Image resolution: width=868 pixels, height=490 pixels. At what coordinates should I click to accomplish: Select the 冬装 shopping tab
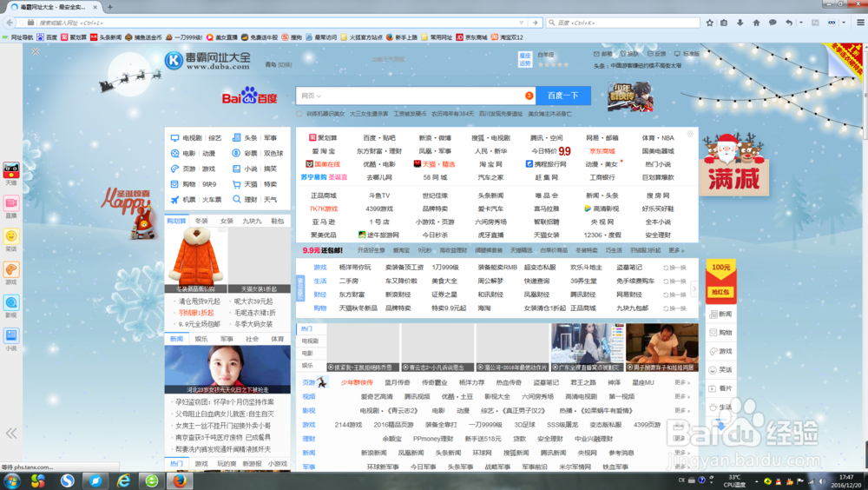(x=201, y=221)
